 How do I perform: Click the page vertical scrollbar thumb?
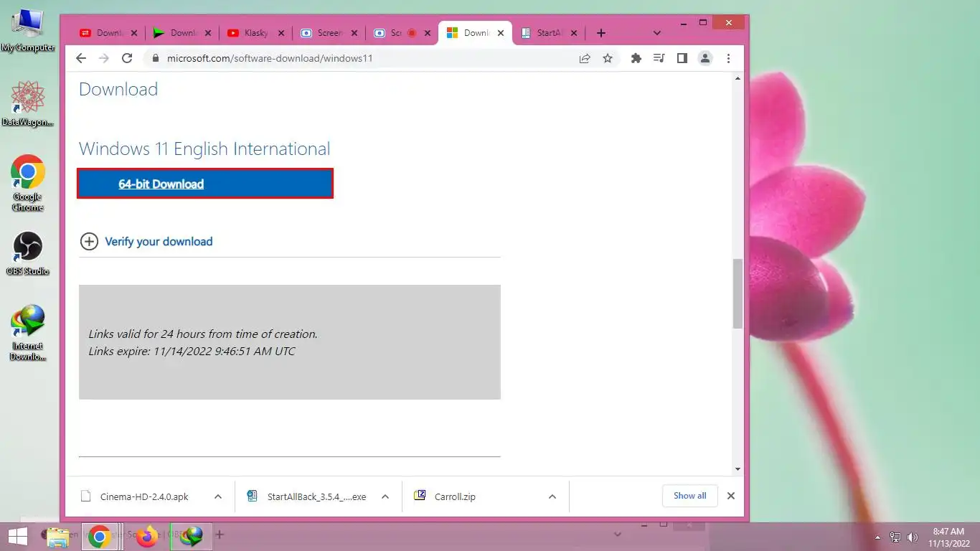[x=738, y=294]
